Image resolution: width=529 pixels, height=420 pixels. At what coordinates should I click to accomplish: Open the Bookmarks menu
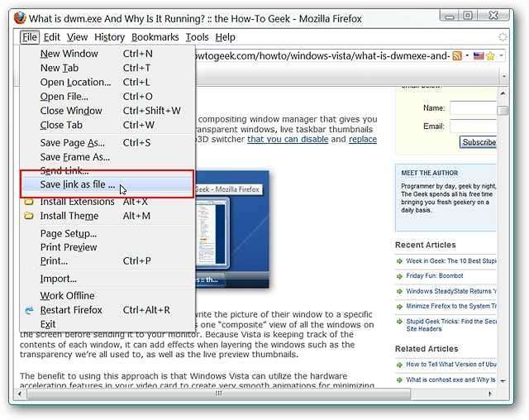coord(155,37)
